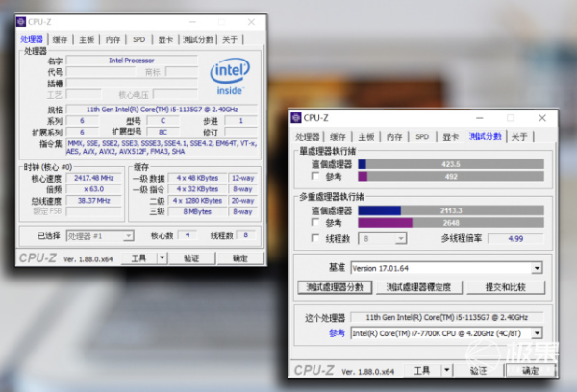Click 一级数据 cache 4 x 48 KBytes

click(197, 178)
